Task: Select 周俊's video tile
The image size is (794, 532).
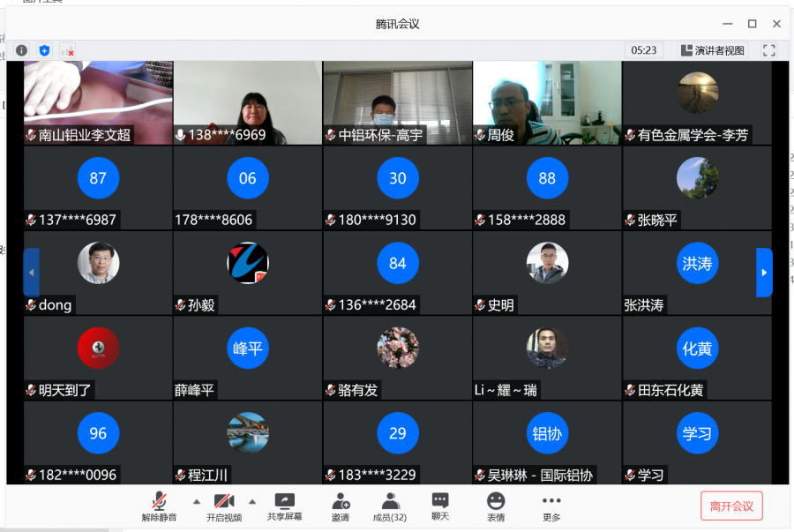Action: click(547, 101)
